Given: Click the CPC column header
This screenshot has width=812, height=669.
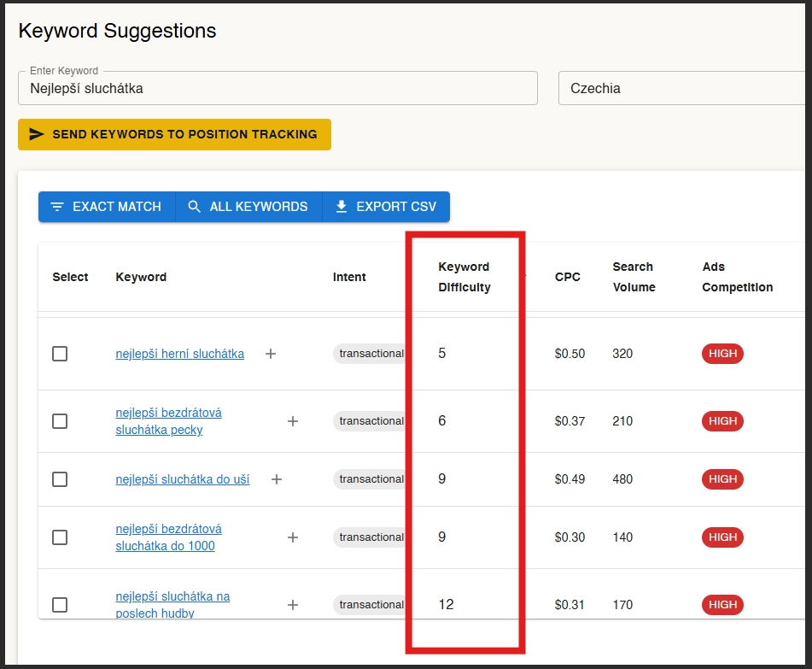Looking at the screenshot, I should 568,277.
